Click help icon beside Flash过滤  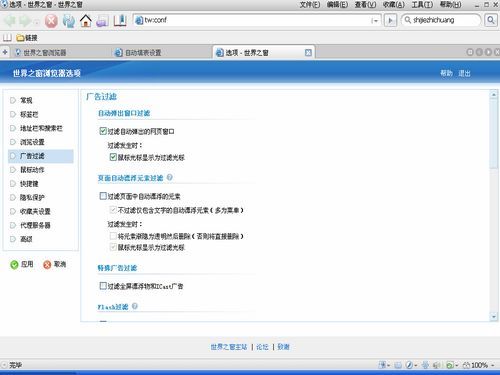135,306
